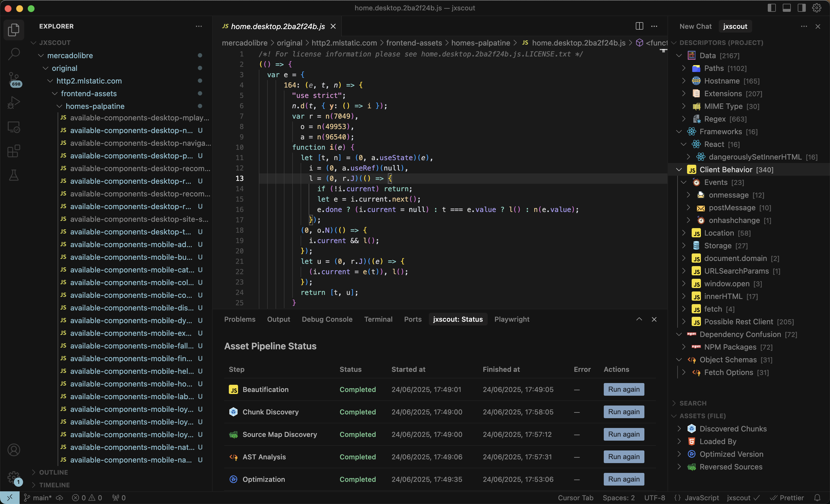Image resolution: width=830 pixels, height=504 pixels.
Task: Run Chunk Discovery again
Action: coord(624,412)
